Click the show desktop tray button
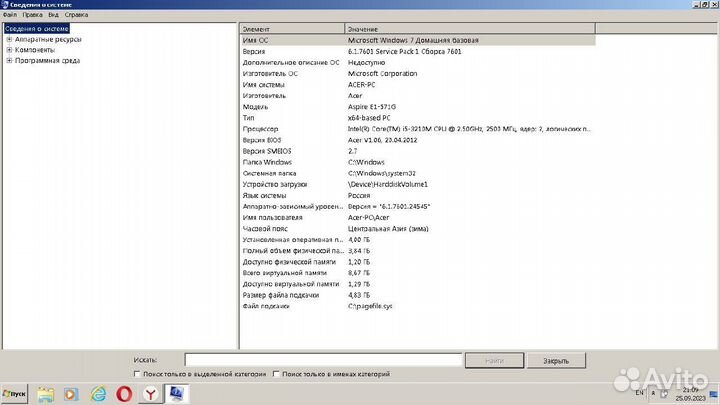Screen dimensions: 720x405 click(x=714, y=394)
